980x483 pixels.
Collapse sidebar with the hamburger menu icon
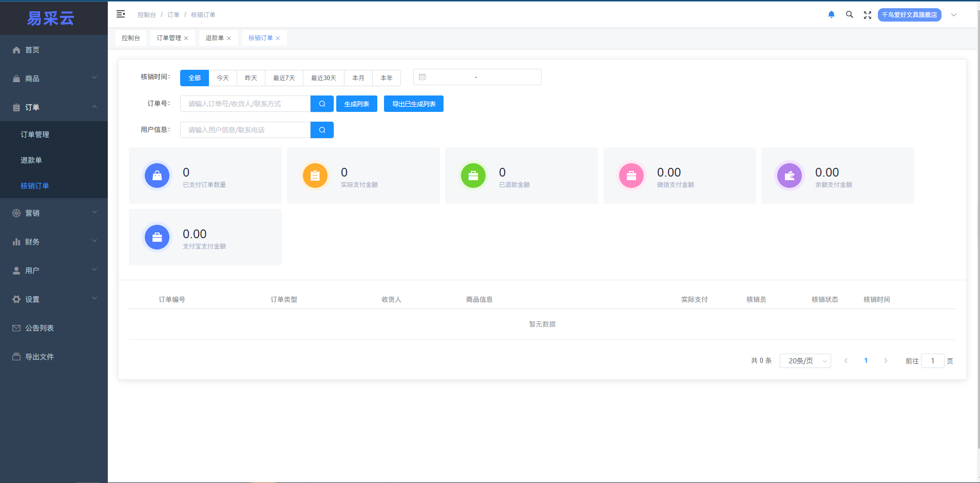point(121,14)
